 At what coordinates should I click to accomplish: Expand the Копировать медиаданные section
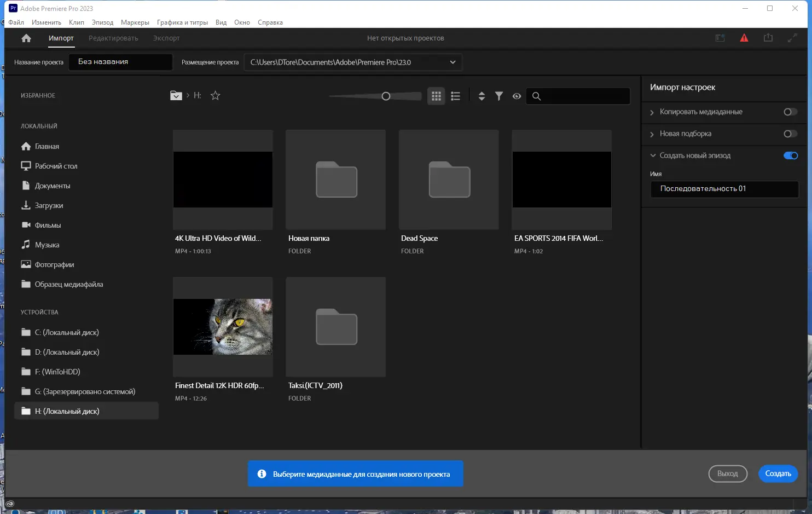pyautogui.click(x=652, y=113)
